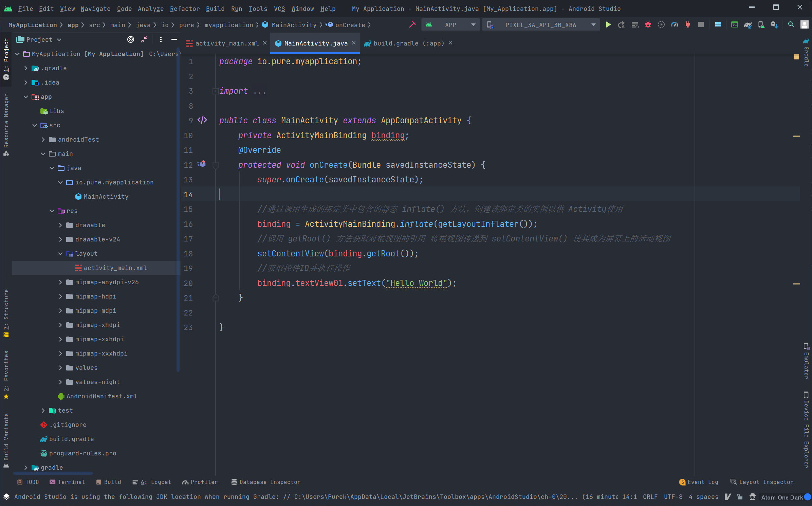
Task: Open the Terminal tool window button
Action: (67, 482)
